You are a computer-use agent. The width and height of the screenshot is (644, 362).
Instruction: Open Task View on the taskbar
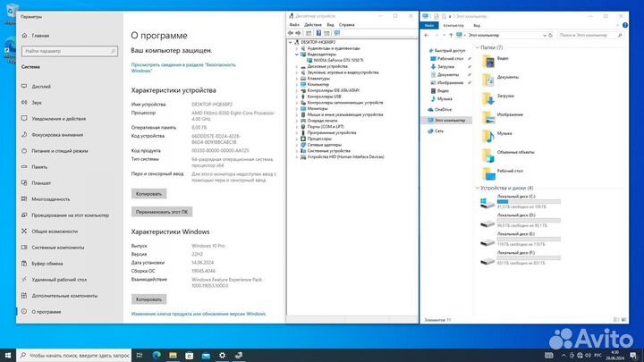pyautogui.click(x=140, y=356)
